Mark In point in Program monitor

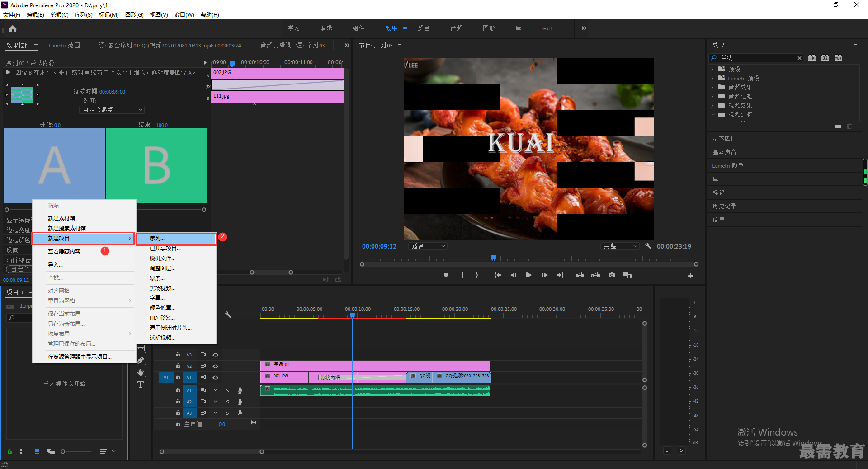tap(462, 275)
